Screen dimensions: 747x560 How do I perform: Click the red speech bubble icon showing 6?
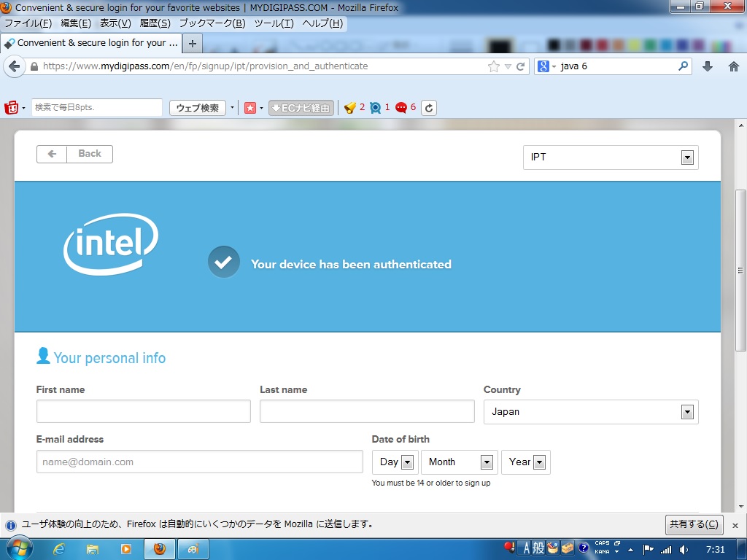tap(401, 108)
